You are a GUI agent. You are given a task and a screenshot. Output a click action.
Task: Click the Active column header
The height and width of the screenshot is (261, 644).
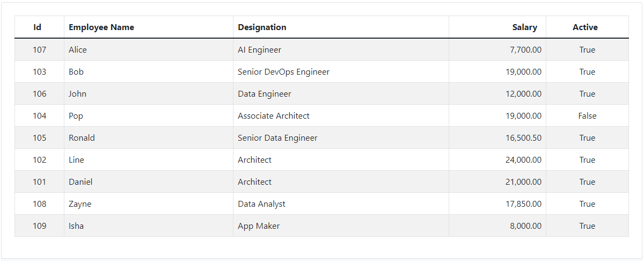point(585,27)
